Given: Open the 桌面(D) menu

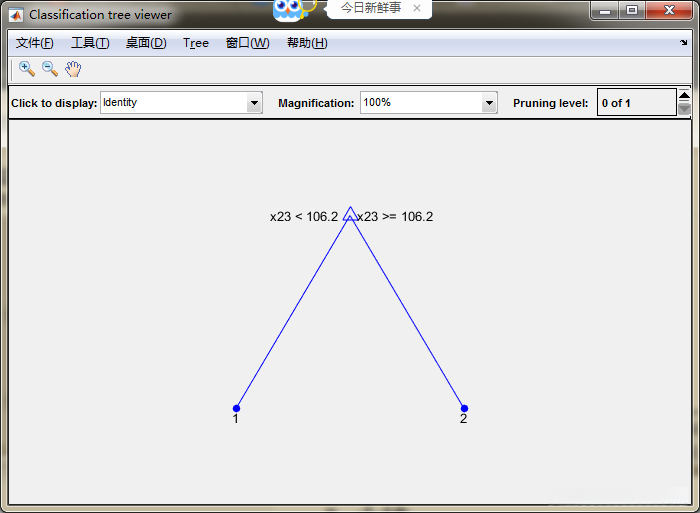Looking at the screenshot, I should [146, 43].
